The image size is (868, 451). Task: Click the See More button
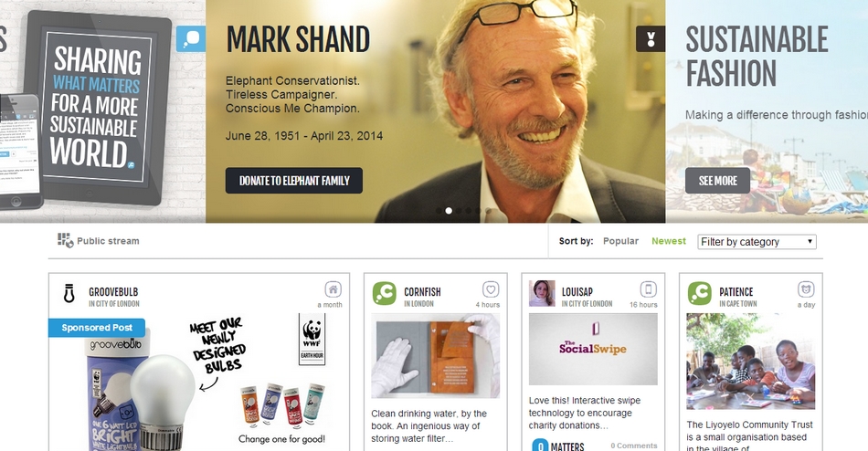click(717, 181)
